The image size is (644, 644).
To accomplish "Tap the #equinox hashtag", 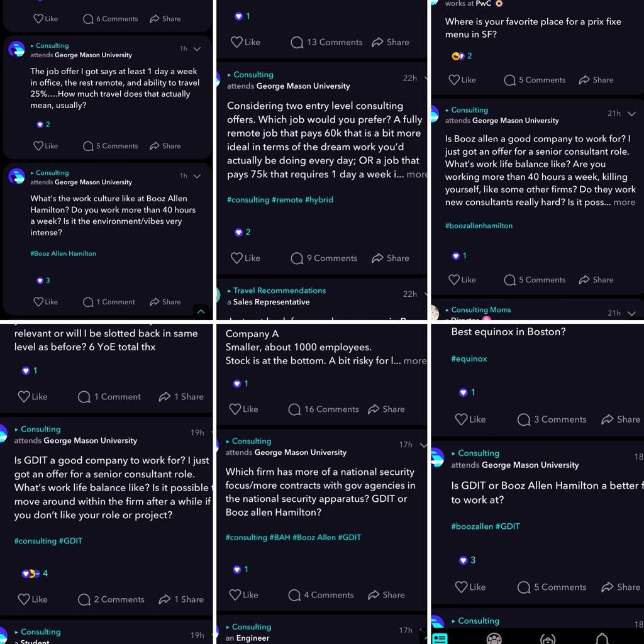I will (x=469, y=358).
